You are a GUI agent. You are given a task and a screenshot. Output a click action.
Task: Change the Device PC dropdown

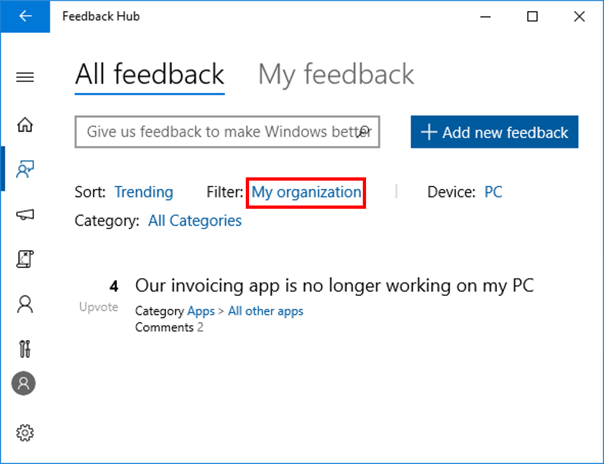(x=493, y=192)
